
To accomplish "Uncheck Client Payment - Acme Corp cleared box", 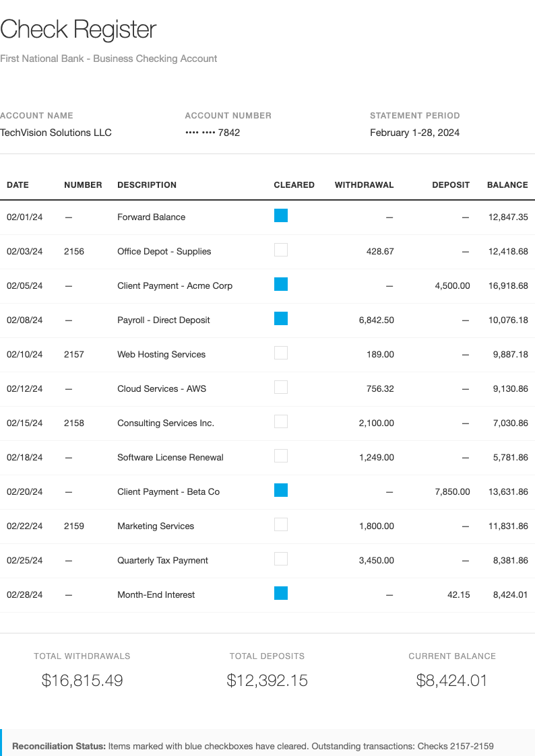I will 281,283.
